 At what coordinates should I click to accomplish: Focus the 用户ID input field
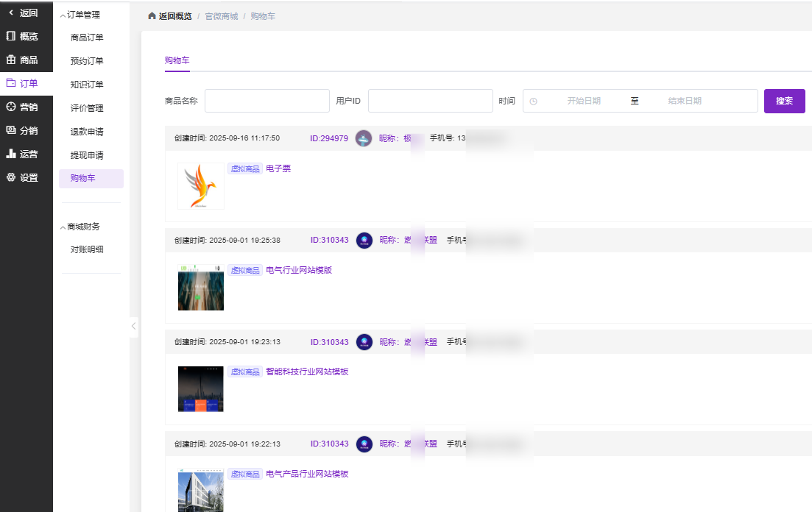click(x=430, y=101)
